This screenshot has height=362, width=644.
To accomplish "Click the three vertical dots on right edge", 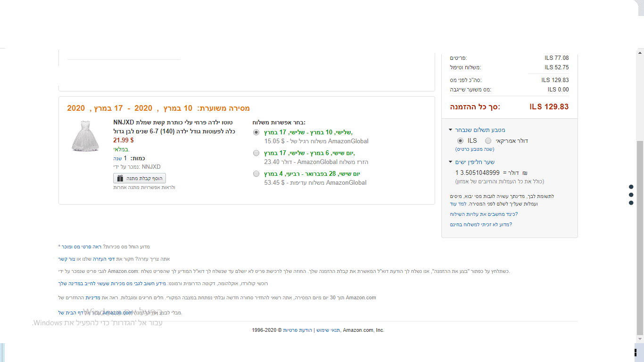I will pyautogui.click(x=631, y=195).
